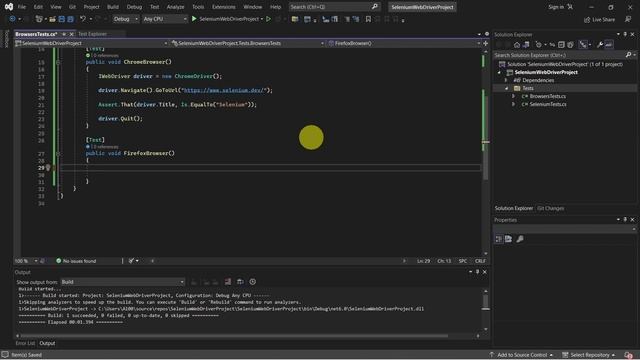
Task: Expand the SeleniumTests.cs node
Action: [x=513, y=104]
